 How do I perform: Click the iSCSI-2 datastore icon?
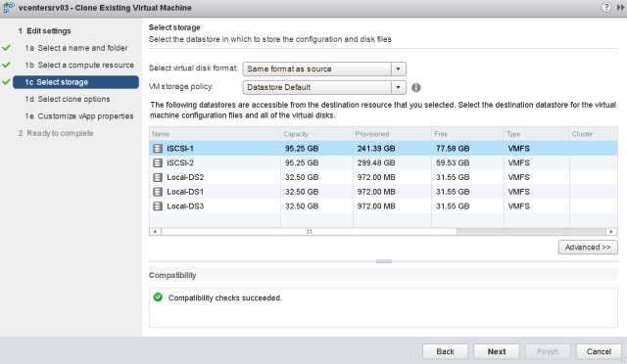coord(158,163)
